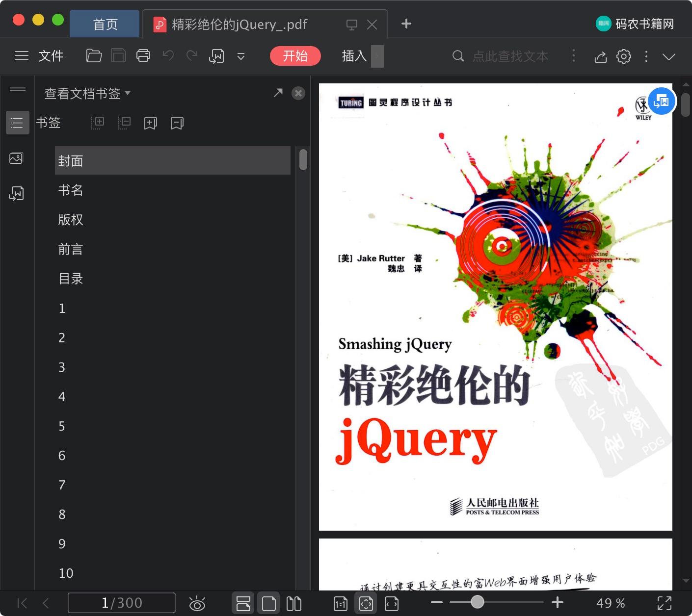Screen dimensions: 692x616
Task: Click the 49 % zoom value
Action: [611, 603]
